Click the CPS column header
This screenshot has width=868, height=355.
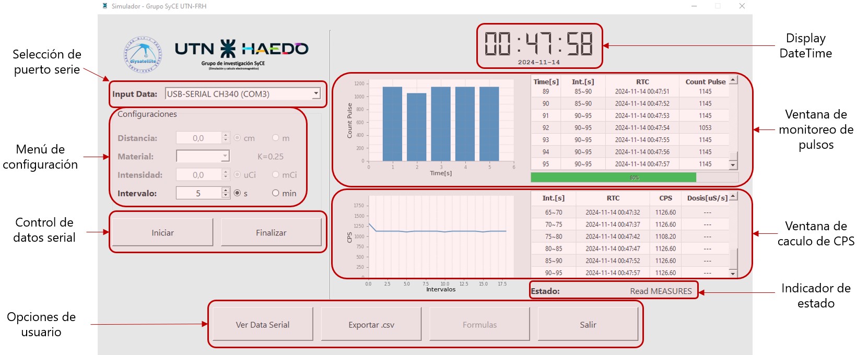(666, 198)
